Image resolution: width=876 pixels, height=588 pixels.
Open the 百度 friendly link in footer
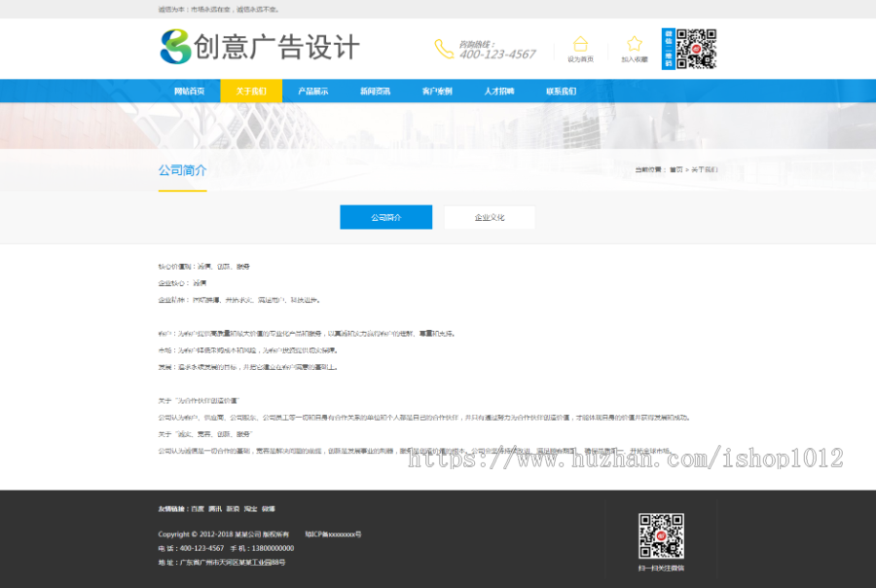click(199, 508)
